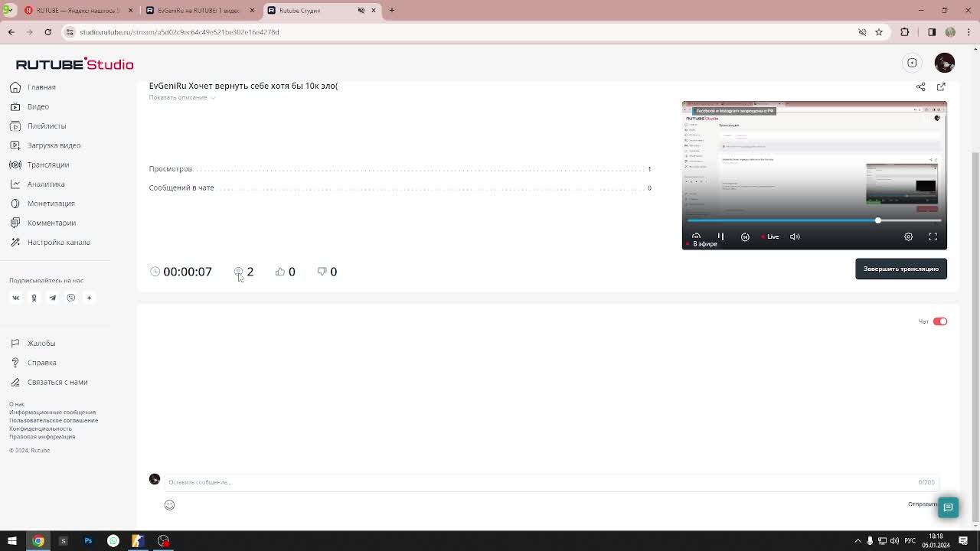Open the Odnoklassniki social link icon
The width and height of the screenshot is (980, 551).
(x=34, y=298)
